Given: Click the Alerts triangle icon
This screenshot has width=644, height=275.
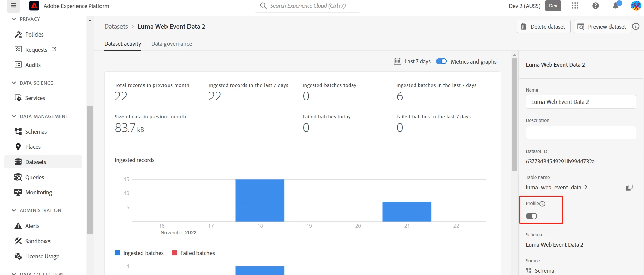Looking at the screenshot, I should [x=18, y=226].
